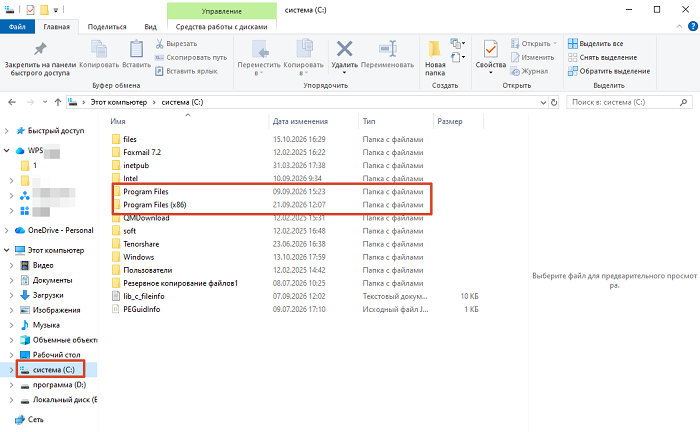
Task: Open Журнал history
Action: coord(529,71)
